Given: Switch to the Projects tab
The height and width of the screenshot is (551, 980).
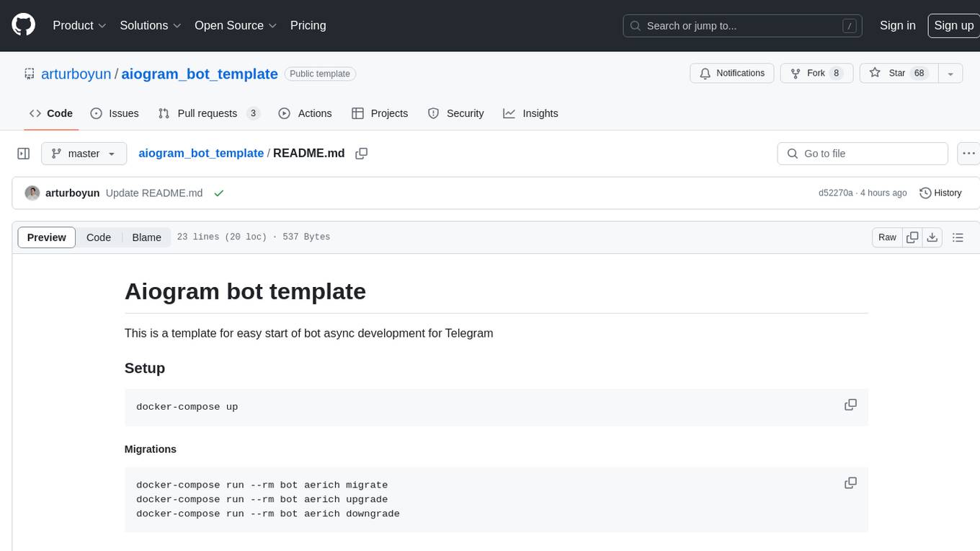Looking at the screenshot, I should coord(380,113).
